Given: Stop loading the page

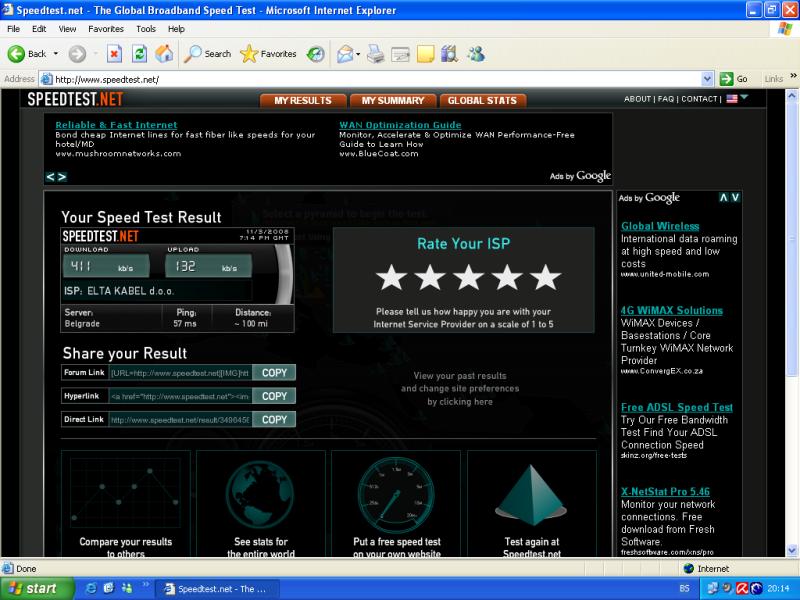Looking at the screenshot, I should (x=114, y=54).
